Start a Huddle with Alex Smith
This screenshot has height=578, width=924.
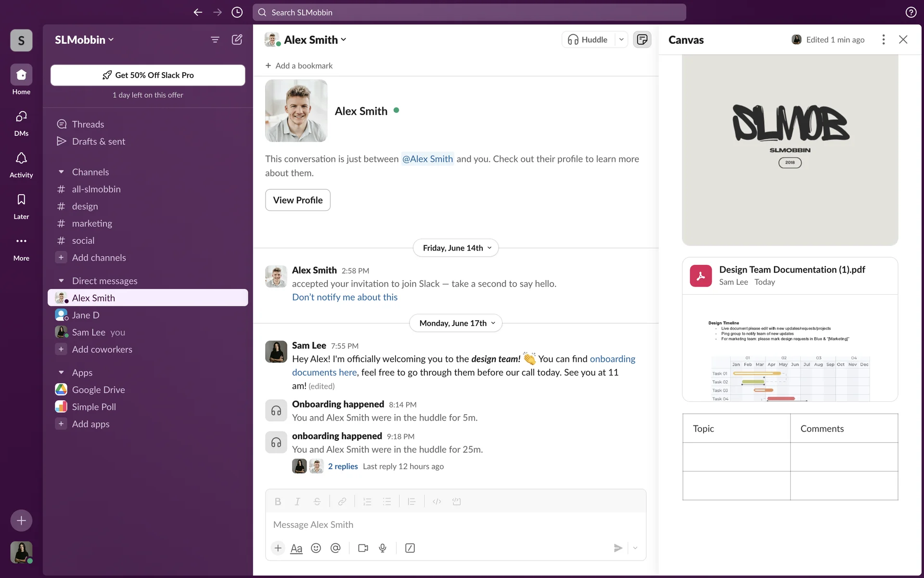coord(588,39)
